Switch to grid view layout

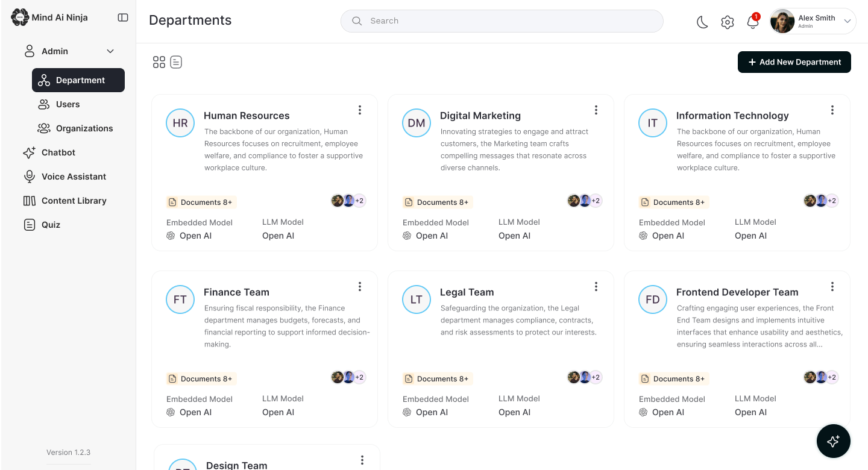[x=159, y=62]
